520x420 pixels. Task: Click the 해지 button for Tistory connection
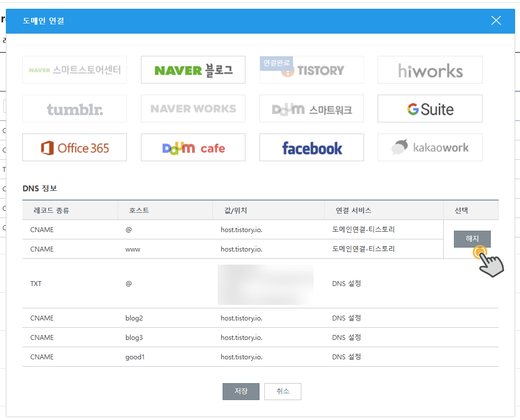point(472,239)
